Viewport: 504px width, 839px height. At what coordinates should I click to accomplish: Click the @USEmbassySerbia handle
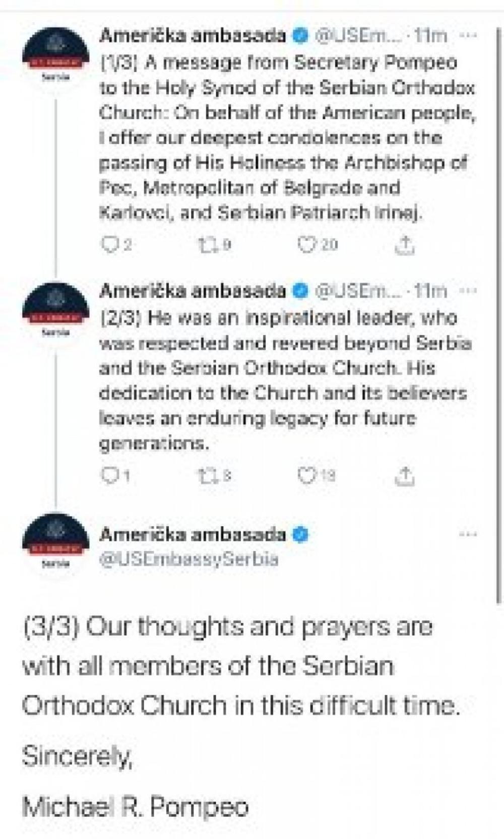coord(189,559)
